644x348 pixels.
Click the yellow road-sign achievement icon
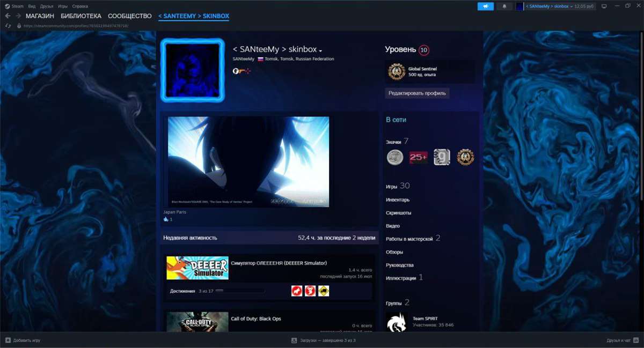click(x=323, y=291)
